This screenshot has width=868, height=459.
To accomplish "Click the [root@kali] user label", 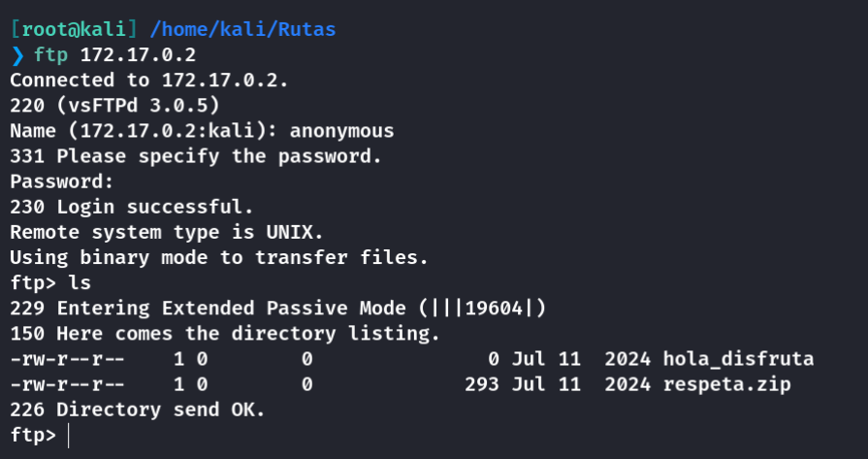I will tap(74, 29).
